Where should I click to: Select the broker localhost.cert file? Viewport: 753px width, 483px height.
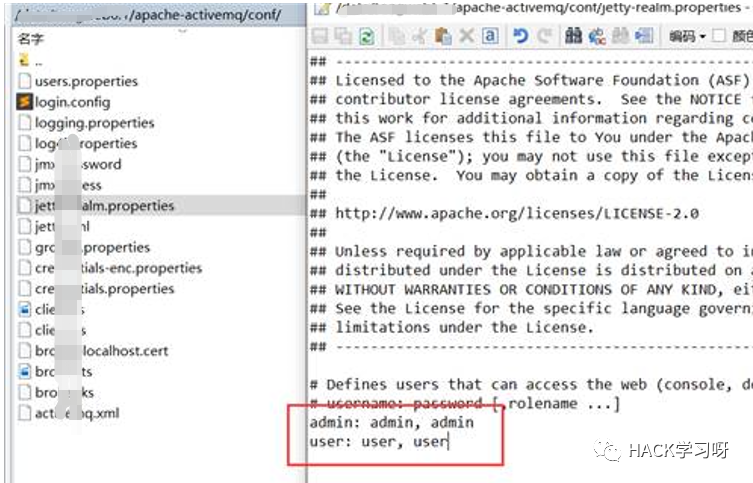93,351
